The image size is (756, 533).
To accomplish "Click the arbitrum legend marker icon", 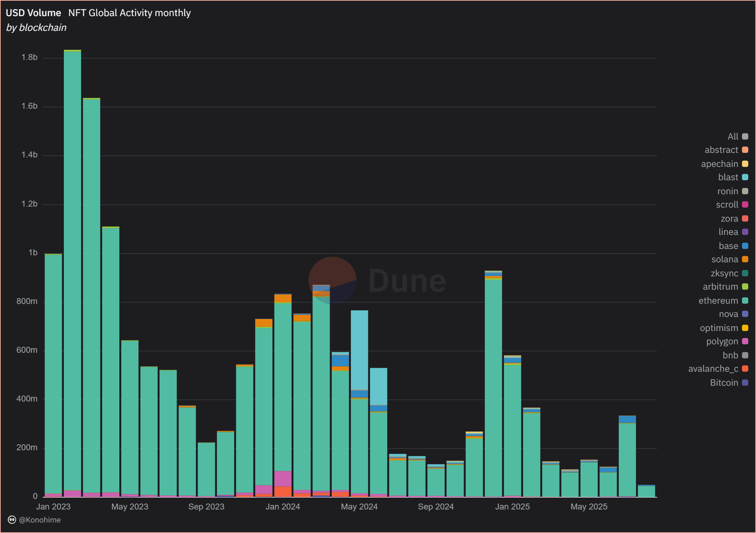I will [744, 287].
